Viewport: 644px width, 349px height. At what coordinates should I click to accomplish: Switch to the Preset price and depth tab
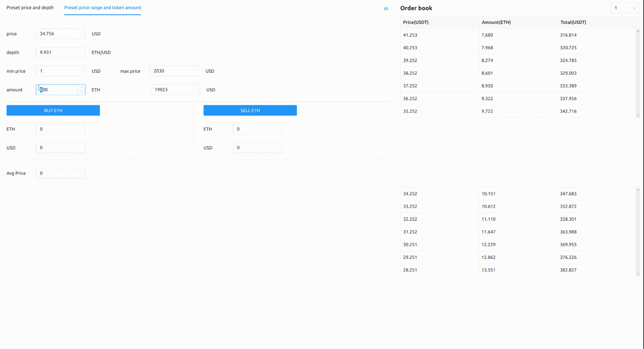30,7
